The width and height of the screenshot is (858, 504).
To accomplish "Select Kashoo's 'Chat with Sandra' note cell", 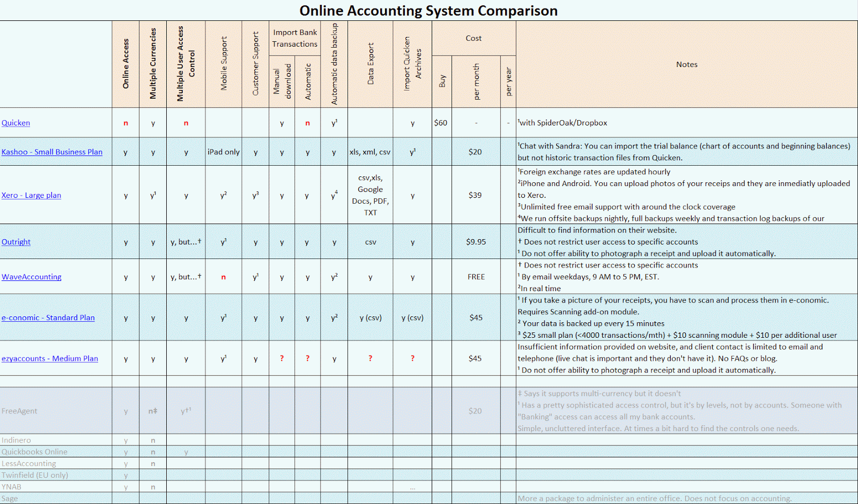I will (x=687, y=152).
